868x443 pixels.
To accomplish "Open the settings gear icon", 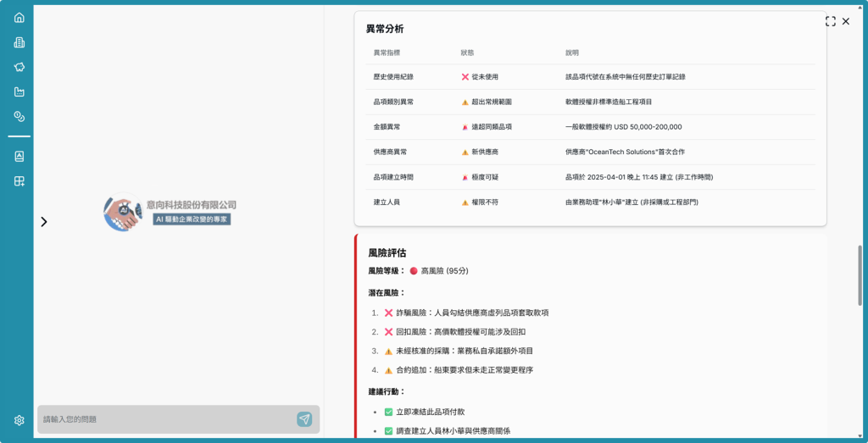I will (19, 420).
